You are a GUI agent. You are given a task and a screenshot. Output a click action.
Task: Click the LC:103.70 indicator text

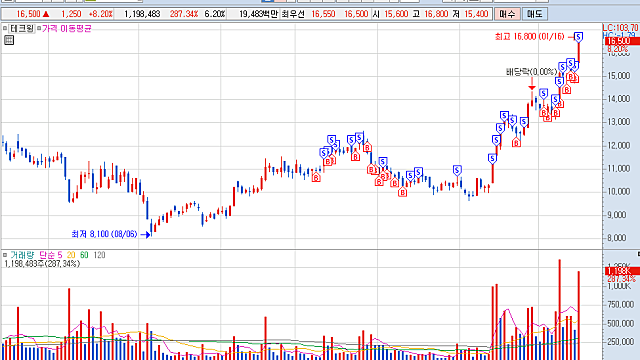(620, 28)
